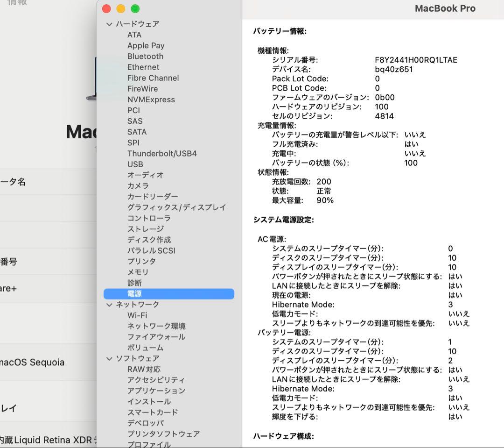Image resolution: width=504 pixels, height=448 pixels.
Task: Click the battery serial number F8Y2441H00RQ1LTAE
Action: (x=416, y=60)
